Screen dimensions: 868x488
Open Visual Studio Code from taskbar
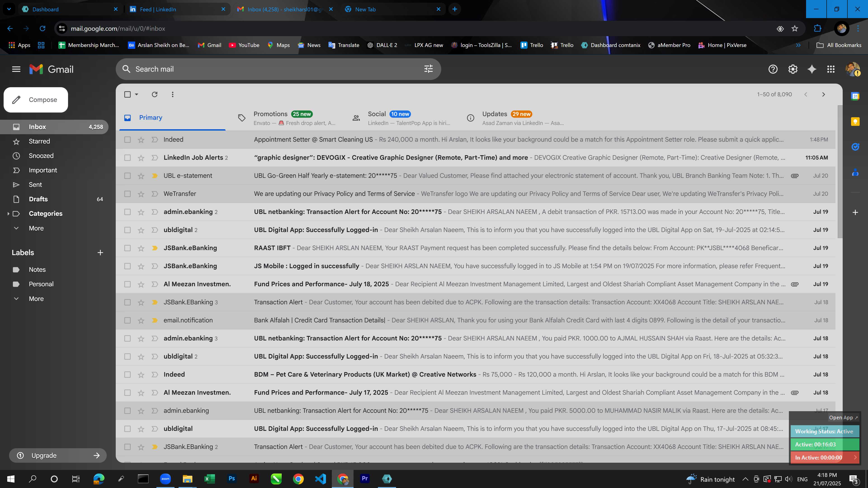click(320, 479)
